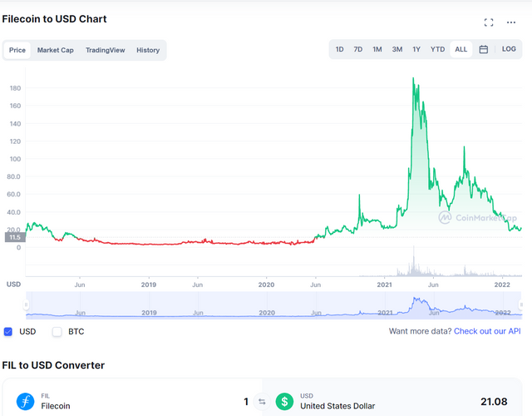Grab the left handle of the range navigator
This screenshot has height=416, width=532.
[26, 305]
